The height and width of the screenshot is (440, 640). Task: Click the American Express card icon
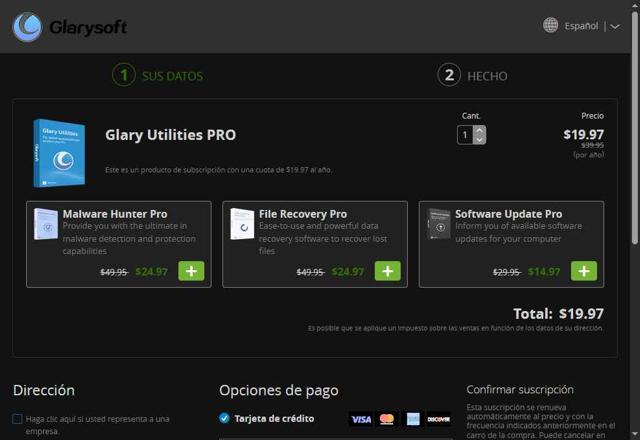(x=413, y=419)
